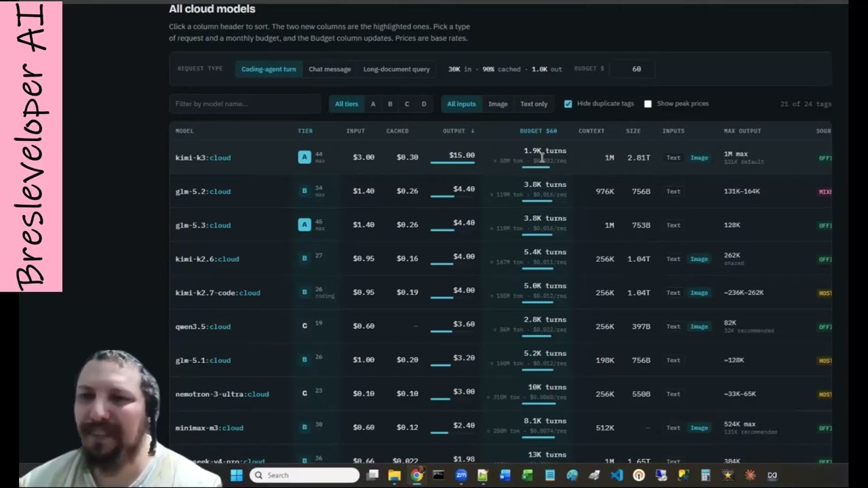The height and width of the screenshot is (488, 868).
Task: Sort by the Cached column header
Action: (397, 131)
